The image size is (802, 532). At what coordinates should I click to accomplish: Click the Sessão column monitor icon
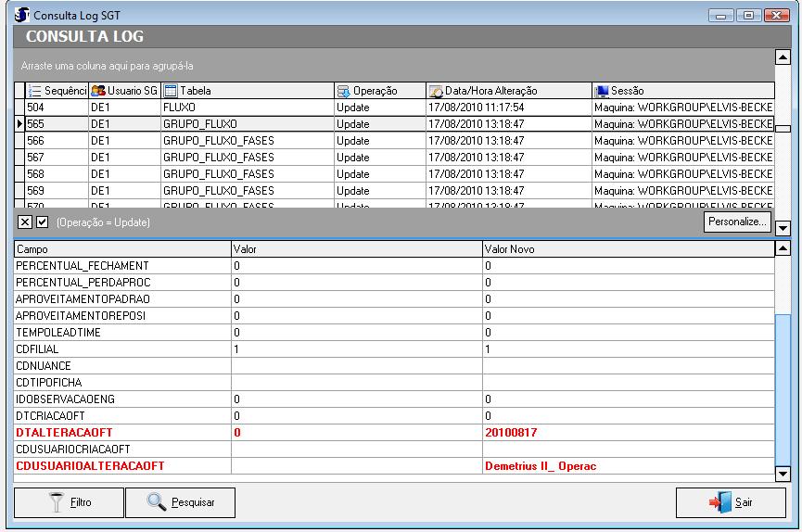[x=601, y=91]
